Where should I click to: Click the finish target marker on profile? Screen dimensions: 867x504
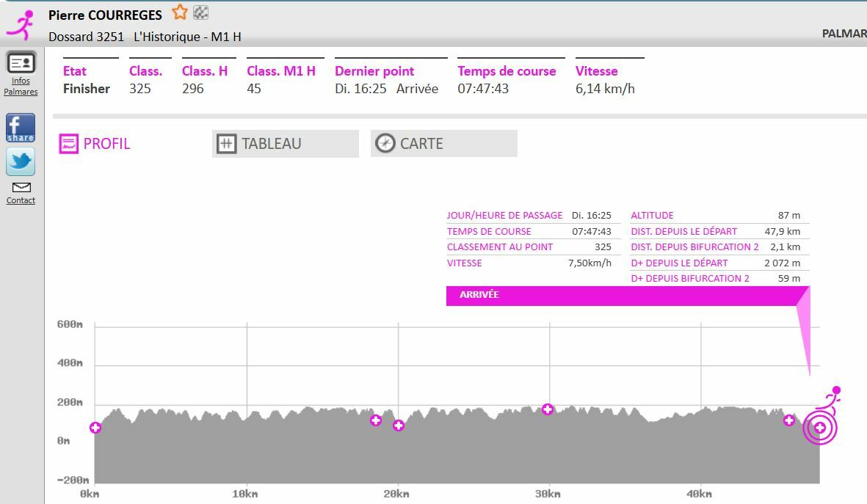[820, 428]
